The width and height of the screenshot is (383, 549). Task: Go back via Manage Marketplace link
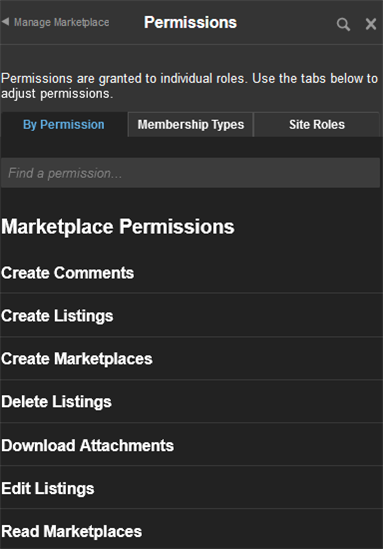coord(61,22)
